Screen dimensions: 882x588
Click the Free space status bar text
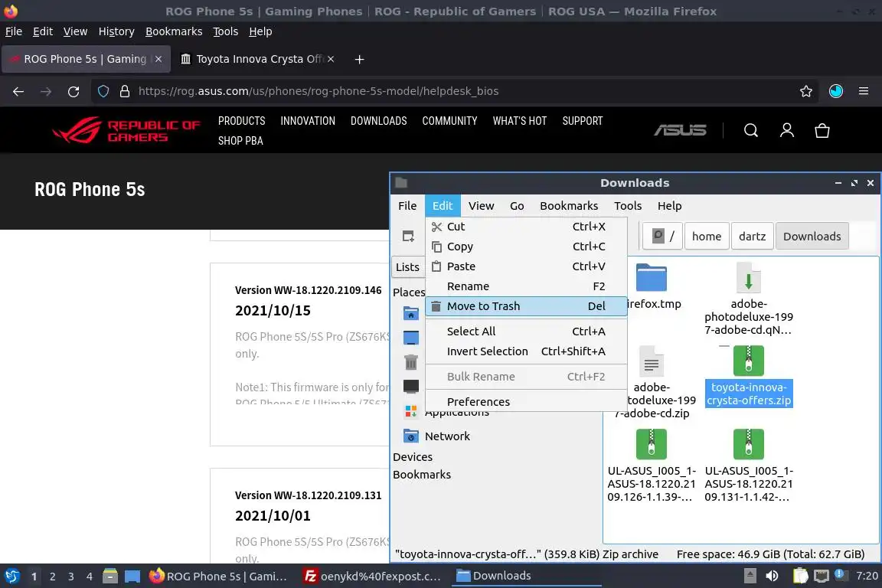[770, 554]
